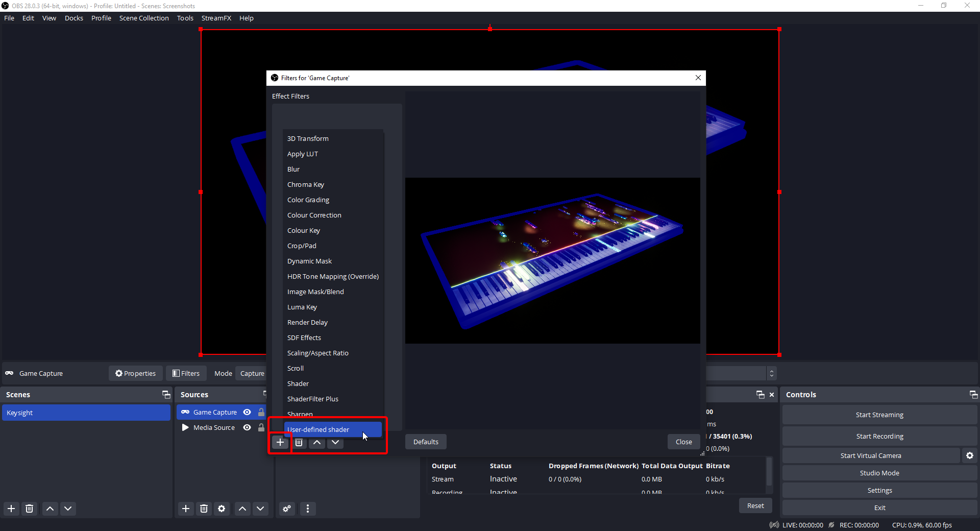Move source down in Sources panel
980x531 pixels.
[260, 509]
